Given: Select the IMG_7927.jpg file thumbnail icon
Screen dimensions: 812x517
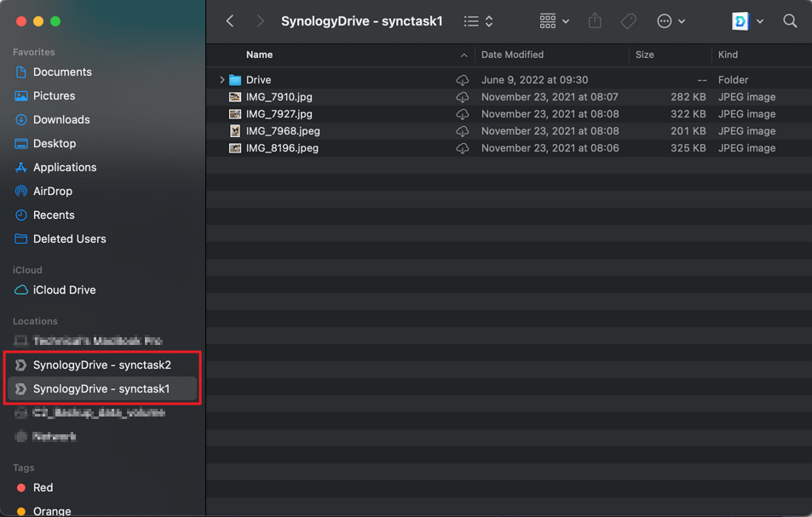Looking at the screenshot, I should click(x=235, y=114).
